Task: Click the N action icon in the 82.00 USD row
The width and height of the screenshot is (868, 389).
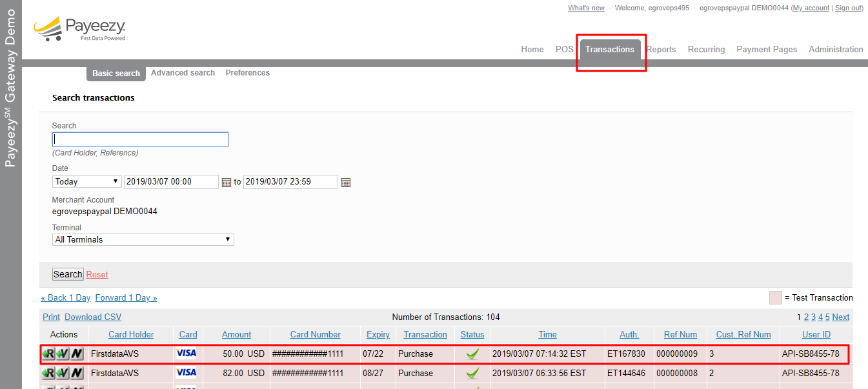Action: point(77,373)
